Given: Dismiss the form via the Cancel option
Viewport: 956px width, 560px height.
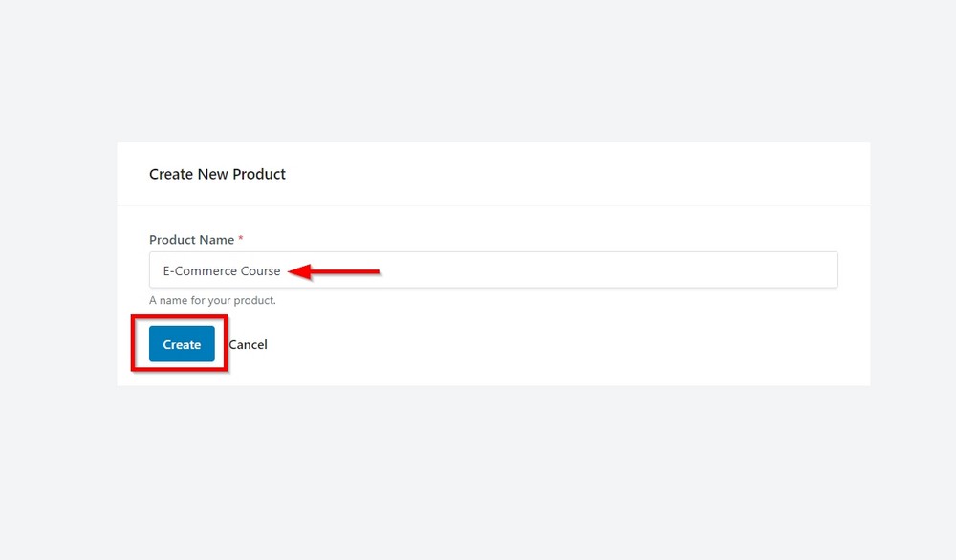Looking at the screenshot, I should 248,344.
